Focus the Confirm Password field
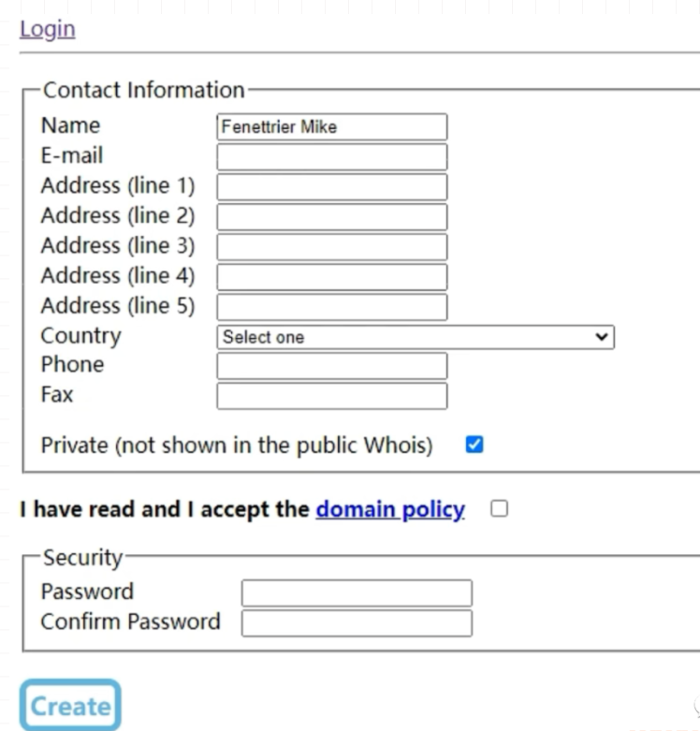The height and width of the screenshot is (731, 700). click(x=356, y=623)
